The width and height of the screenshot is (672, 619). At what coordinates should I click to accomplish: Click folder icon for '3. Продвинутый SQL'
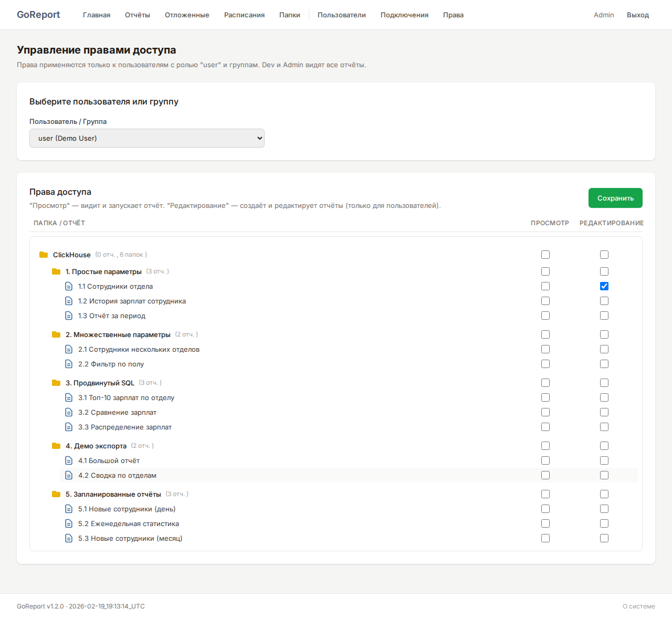[x=56, y=383]
